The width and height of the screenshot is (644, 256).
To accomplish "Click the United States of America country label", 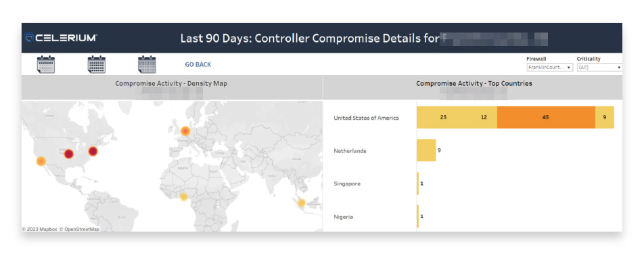I will (x=366, y=118).
